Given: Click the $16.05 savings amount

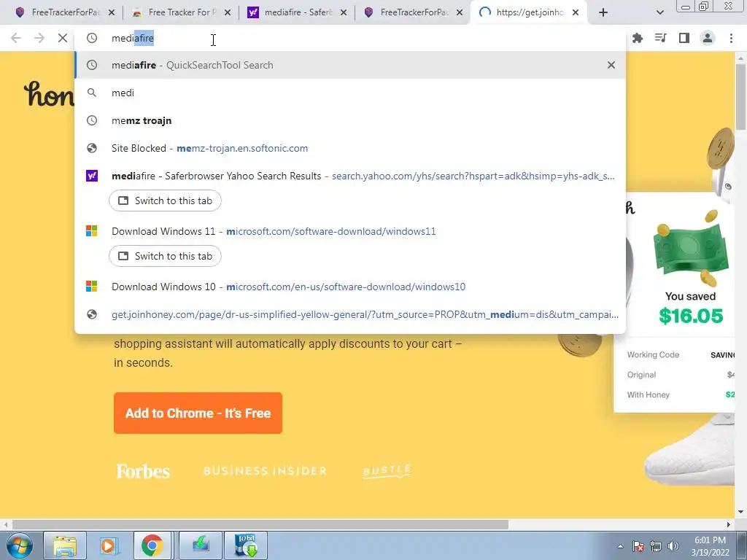Looking at the screenshot, I should coord(691,316).
